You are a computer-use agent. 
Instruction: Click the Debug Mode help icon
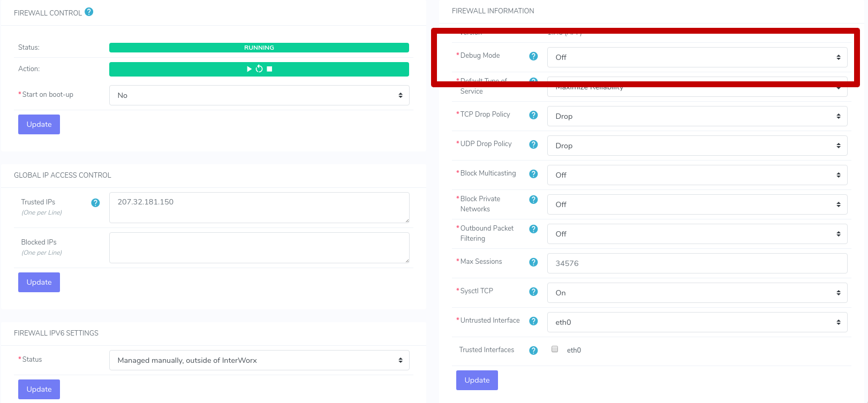click(x=533, y=56)
